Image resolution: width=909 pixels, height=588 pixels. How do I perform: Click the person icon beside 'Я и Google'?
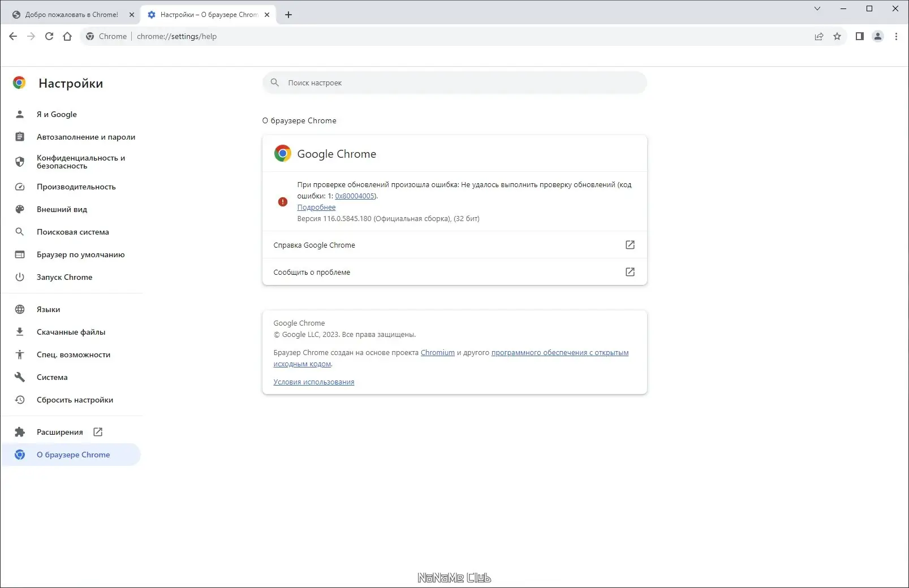click(20, 114)
